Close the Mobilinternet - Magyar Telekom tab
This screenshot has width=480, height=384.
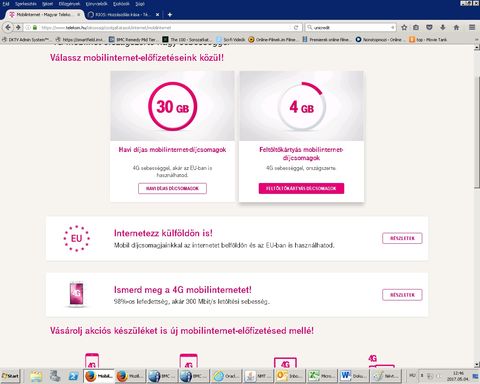click(79, 15)
